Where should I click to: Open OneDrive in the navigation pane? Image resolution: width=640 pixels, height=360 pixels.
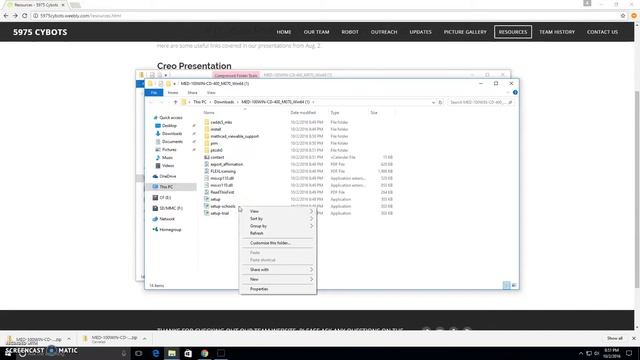(164, 176)
